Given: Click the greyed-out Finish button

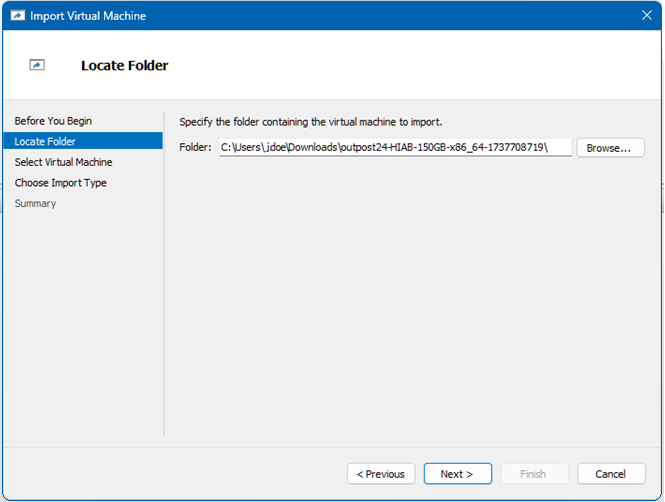Looking at the screenshot, I should pyautogui.click(x=533, y=474).
